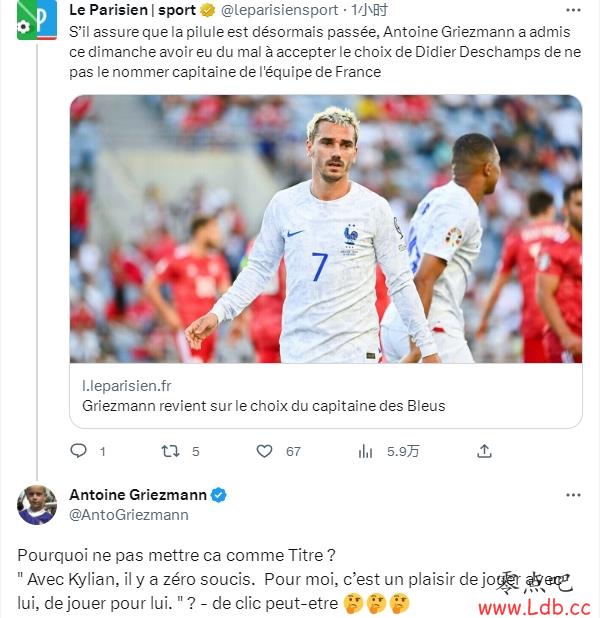Click the article headline about capitaine des Bleus
Viewport: 600px width, 618px height.
click(x=263, y=406)
